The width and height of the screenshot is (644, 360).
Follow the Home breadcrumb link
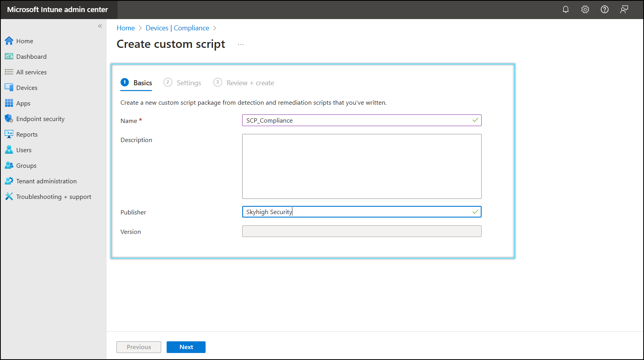(126, 28)
